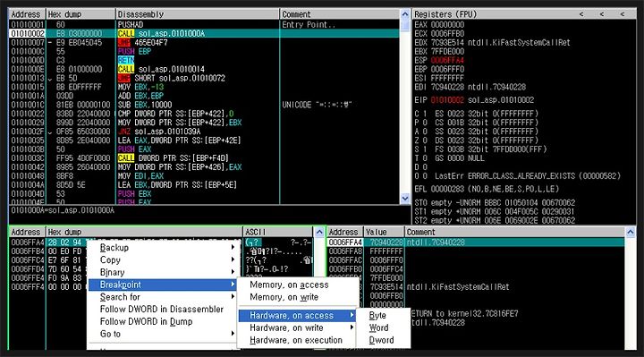
Task: Select the CALL sol_asp.0101000A instruction row
Action: coord(204,33)
